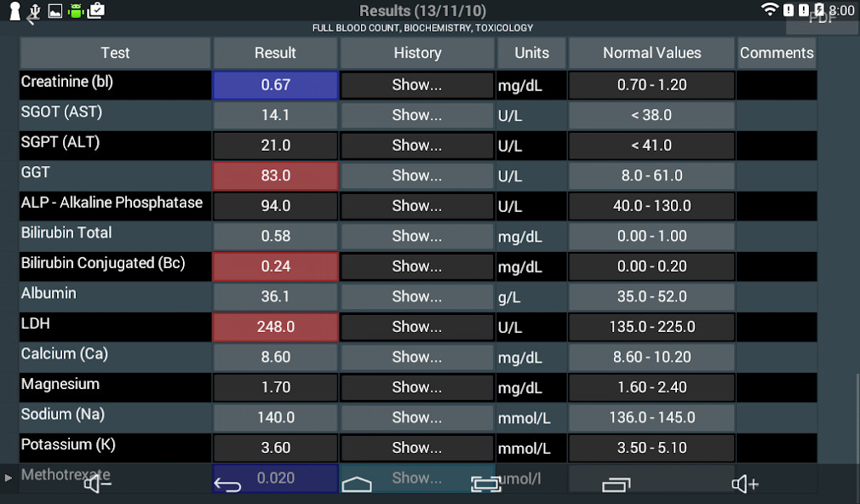The image size is (860, 504).
Task: Select the Comments column header
Action: click(777, 53)
